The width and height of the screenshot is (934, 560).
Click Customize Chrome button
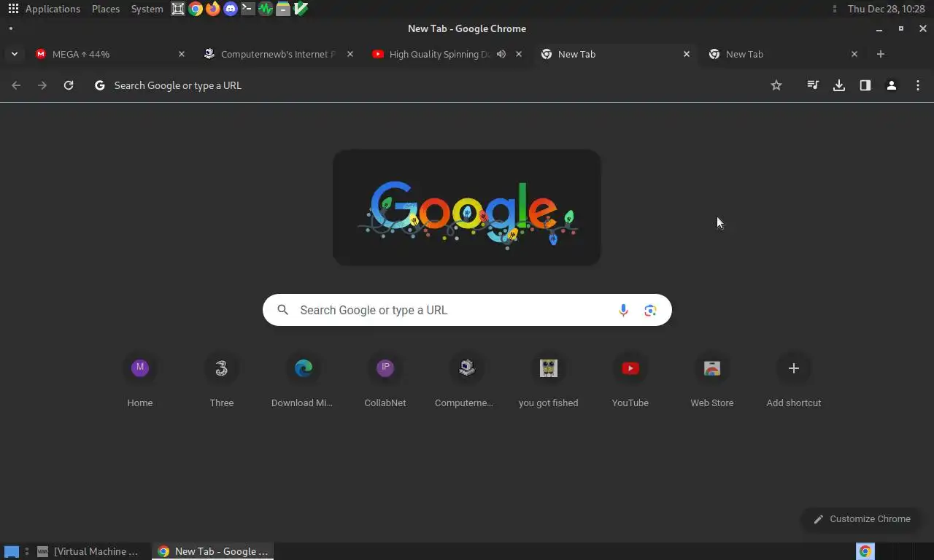[x=862, y=519]
